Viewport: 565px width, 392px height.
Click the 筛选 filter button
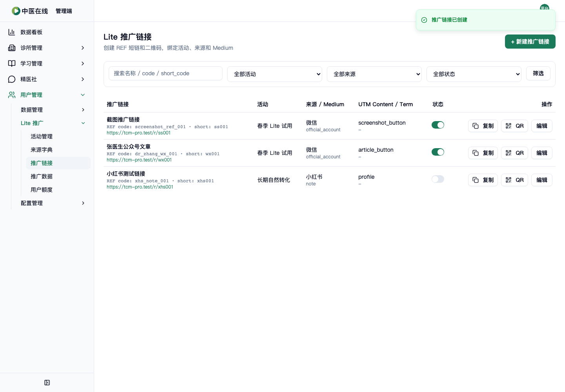(x=538, y=73)
